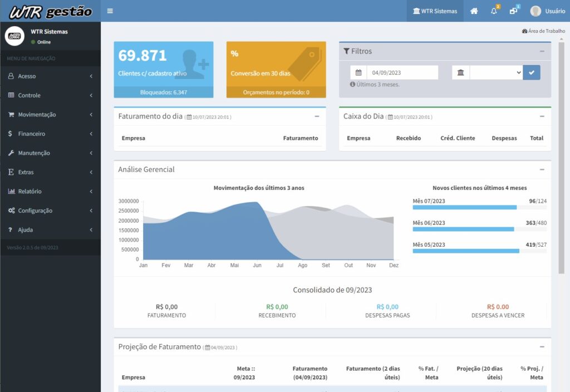Click the WTR Sistemas bank icon in header
The width and height of the screenshot is (570, 392).
pos(416,11)
